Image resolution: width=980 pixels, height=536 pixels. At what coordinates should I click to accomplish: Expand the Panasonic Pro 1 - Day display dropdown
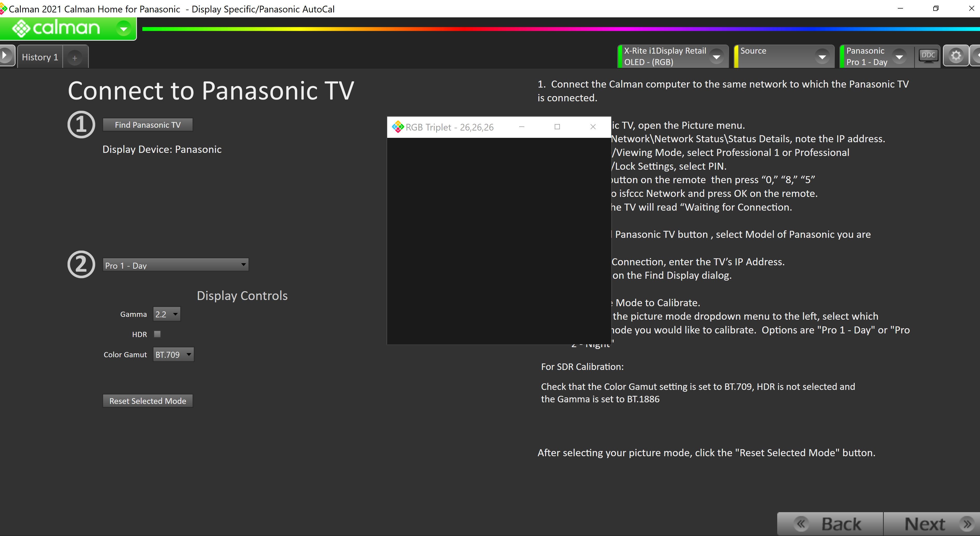tap(899, 57)
